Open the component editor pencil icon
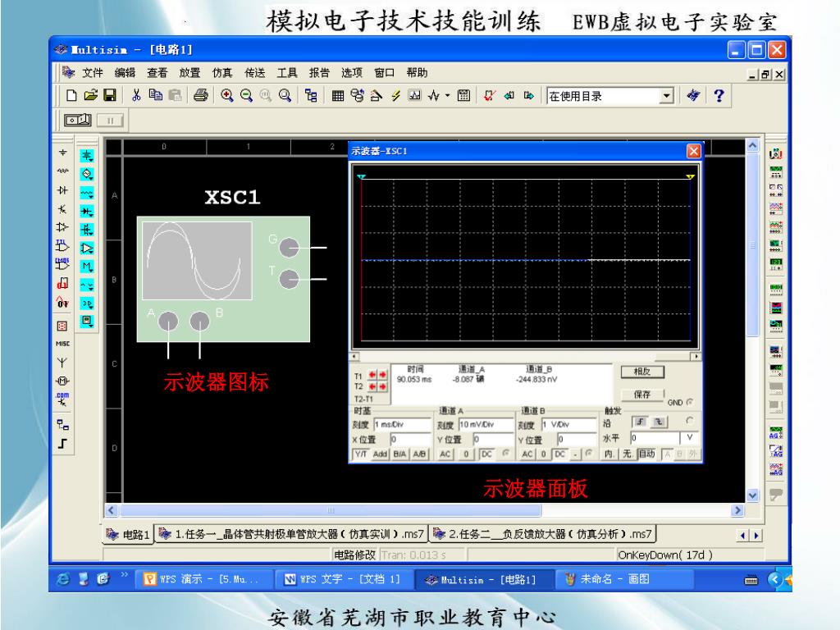 pyautogui.click(x=376, y=95)
